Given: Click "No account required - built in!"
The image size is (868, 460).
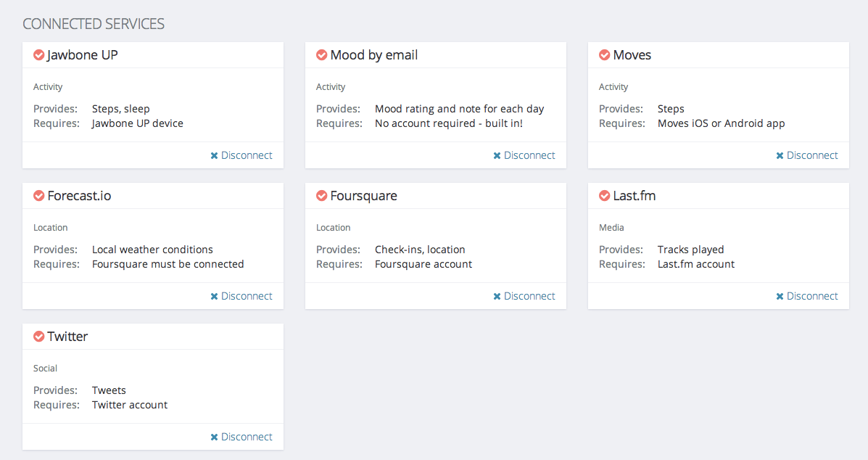Looking at the screenshot, I should (449, 123).
